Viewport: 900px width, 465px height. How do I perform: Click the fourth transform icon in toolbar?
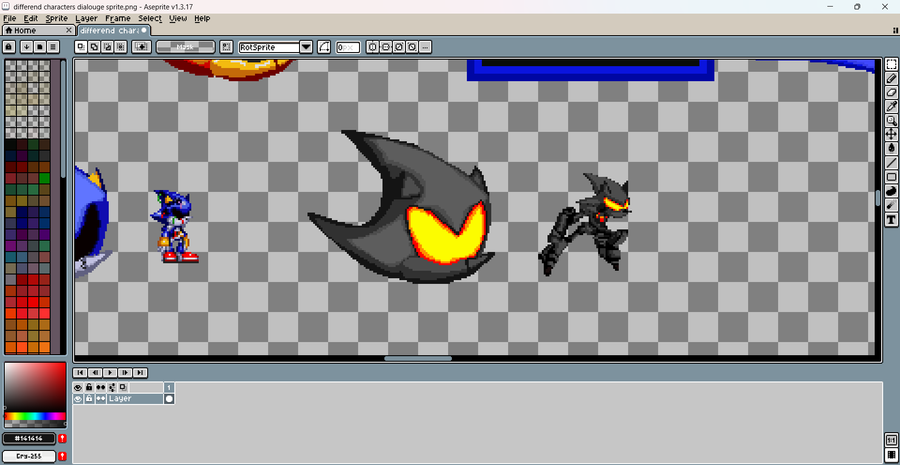pyautogui.click(x=412, y=47)
